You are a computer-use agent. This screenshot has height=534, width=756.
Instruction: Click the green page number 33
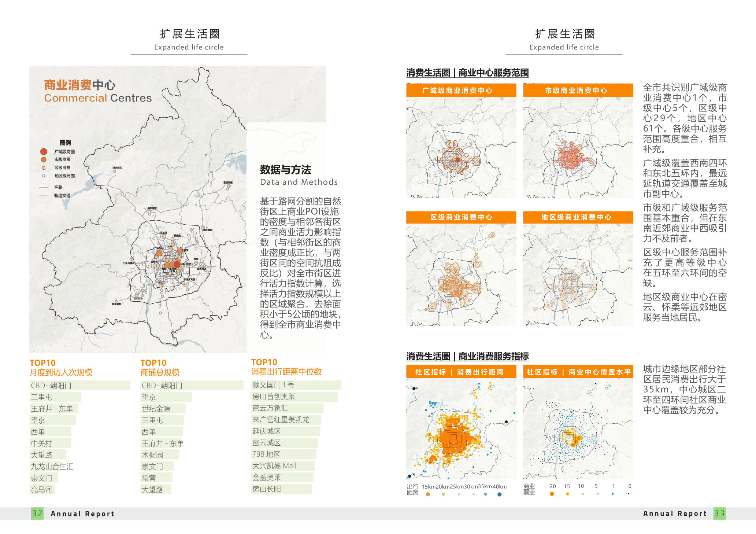point(719,513)
